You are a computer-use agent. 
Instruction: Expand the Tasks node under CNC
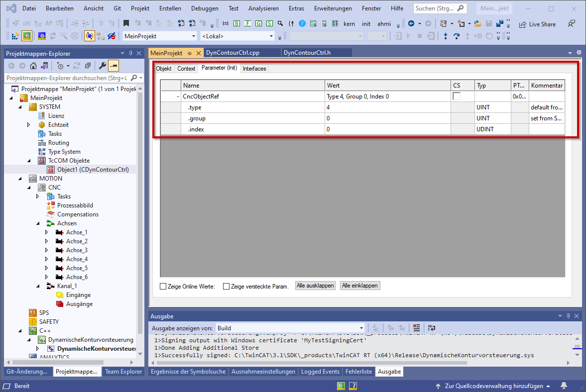[38, 196]
